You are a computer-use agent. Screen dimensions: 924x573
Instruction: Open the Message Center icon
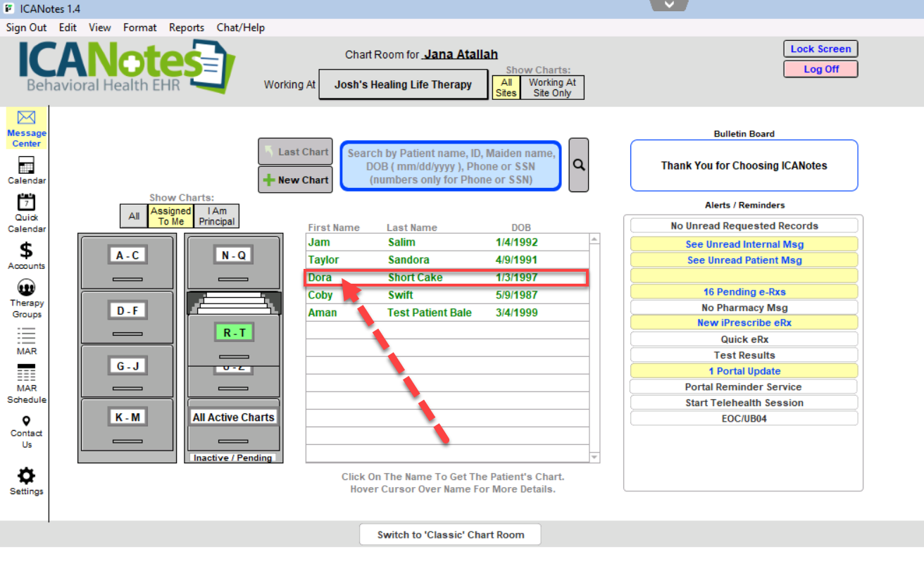tap(26, 118)
